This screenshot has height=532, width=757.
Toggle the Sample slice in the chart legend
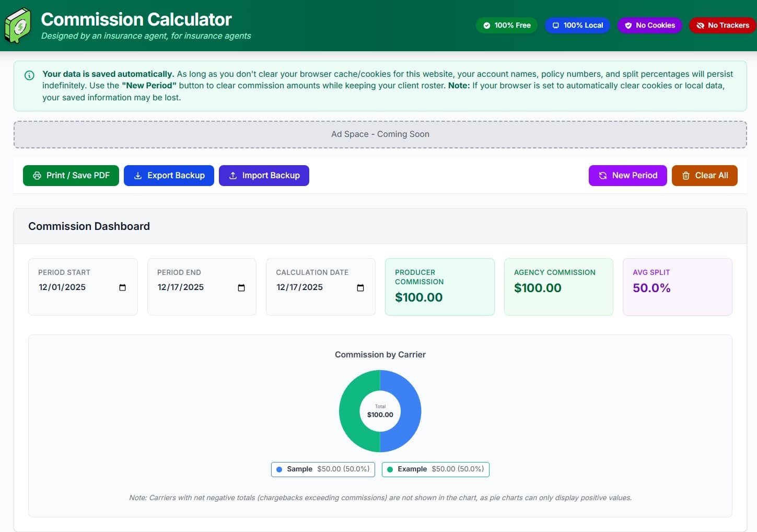tap(322, 469)
